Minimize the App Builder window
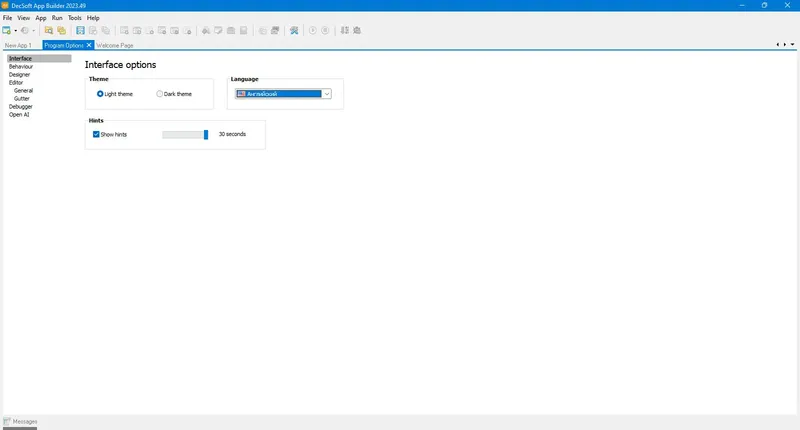The width and height of the screenshot is (800, 430). 742,5
